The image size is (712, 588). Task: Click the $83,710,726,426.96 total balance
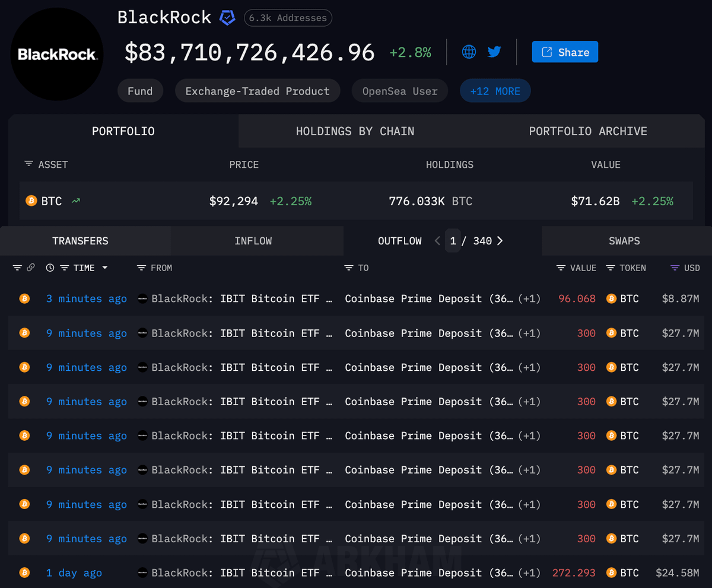point(250,52)
